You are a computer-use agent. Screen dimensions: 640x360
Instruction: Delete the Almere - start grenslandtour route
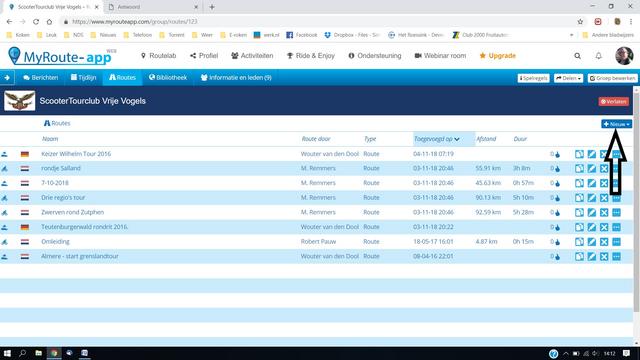click(x=604, y=257)
